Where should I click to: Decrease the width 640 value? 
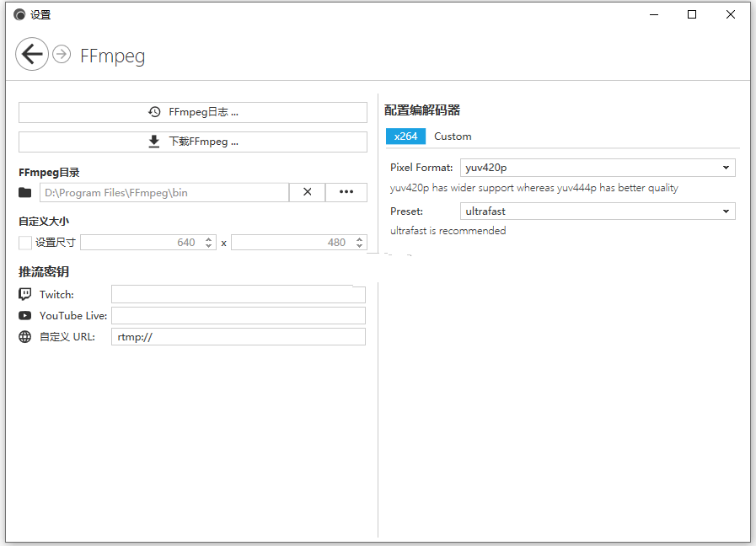point(209,246)
